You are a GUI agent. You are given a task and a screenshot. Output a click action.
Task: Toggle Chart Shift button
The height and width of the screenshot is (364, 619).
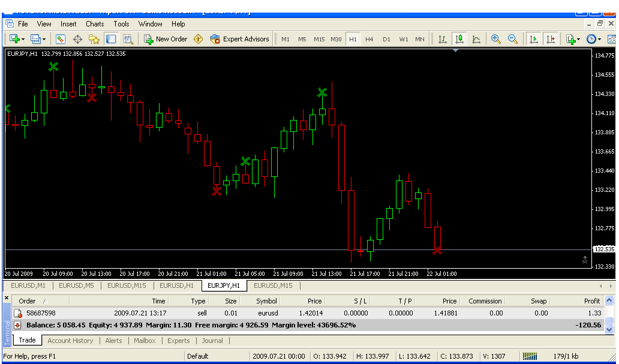point(550,39)
